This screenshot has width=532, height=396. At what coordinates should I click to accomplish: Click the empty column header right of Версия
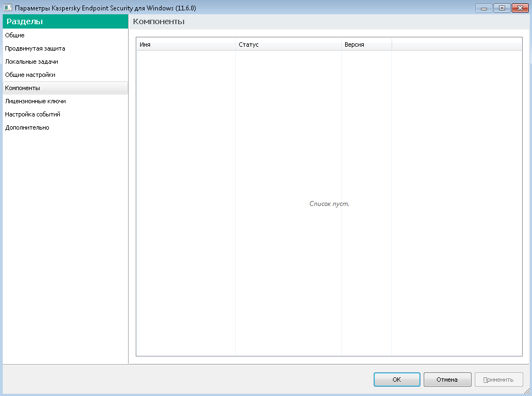coord(456,44)
